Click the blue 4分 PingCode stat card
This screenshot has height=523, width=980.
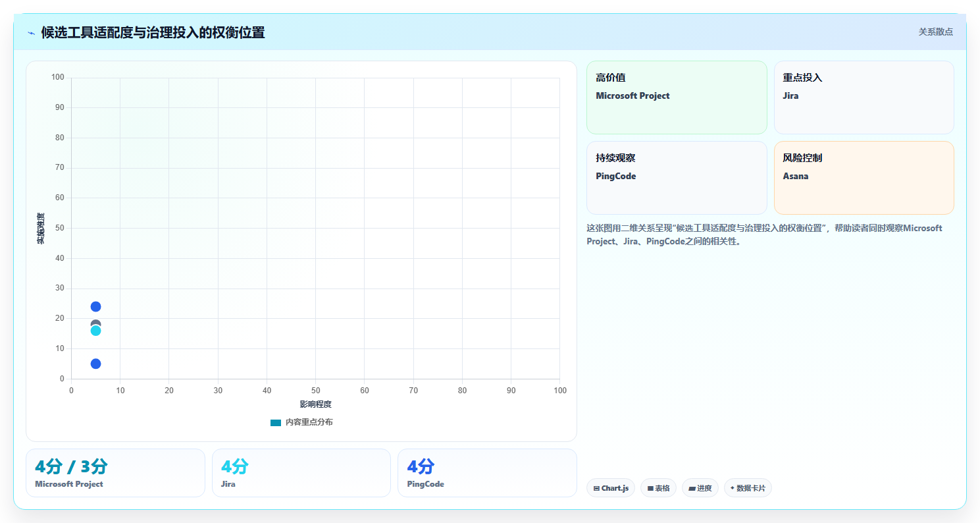click(x=487, y=473)
